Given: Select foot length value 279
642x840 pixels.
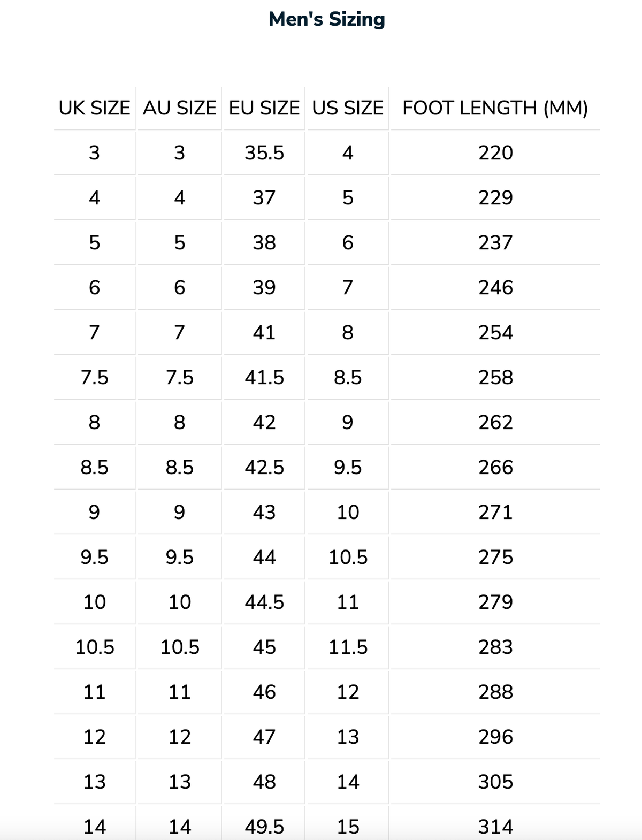Looking at the screenshot, I should tap(495, 602).
